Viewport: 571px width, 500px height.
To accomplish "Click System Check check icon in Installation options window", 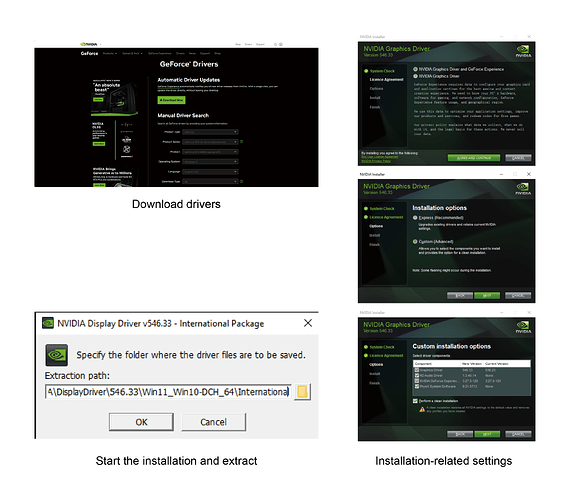I will [366, 209].
